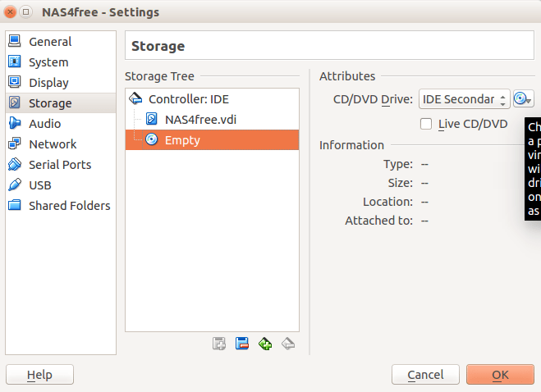Open the Serial Ports settings category
Image resolution: width=541 pixels, height=392 pixels.
(61, 165)
